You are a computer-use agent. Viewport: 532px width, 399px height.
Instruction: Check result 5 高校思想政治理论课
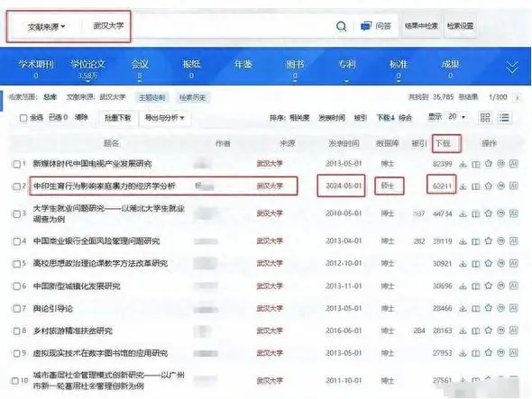pyautogui.click(x=16, y=264)
